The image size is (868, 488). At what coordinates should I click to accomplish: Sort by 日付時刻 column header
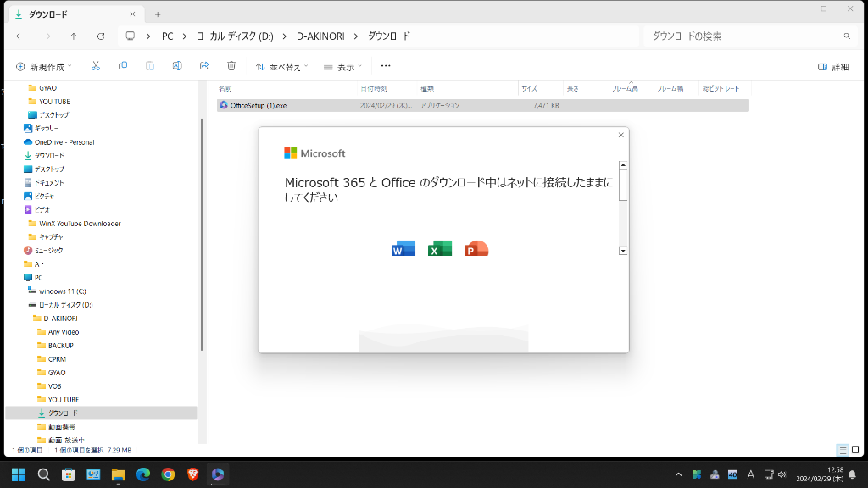[374, 88]
